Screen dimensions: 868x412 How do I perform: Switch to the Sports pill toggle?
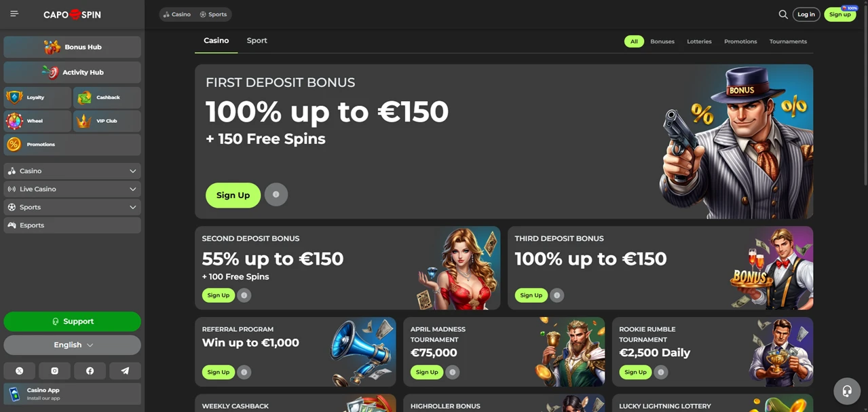click(213, 14)
